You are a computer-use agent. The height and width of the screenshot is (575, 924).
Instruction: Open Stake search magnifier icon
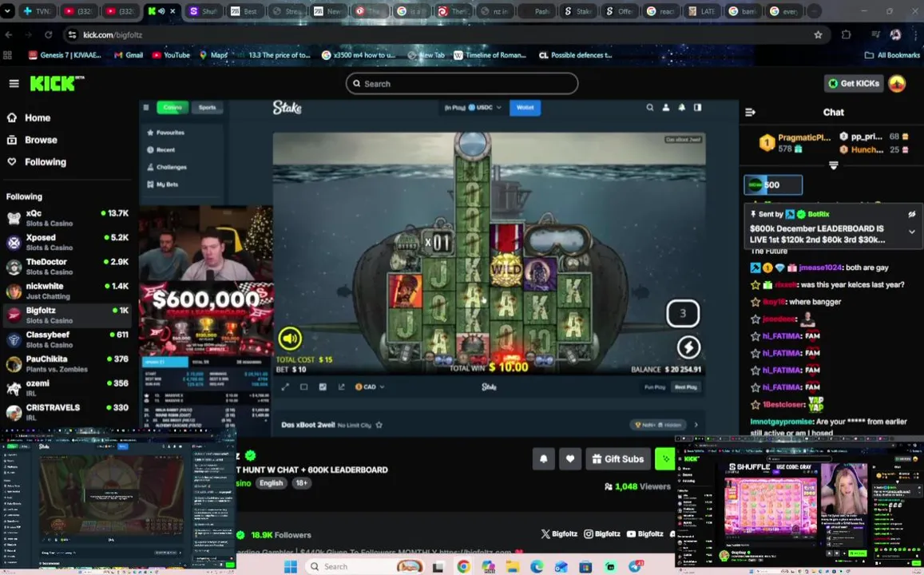coord(650,107)
